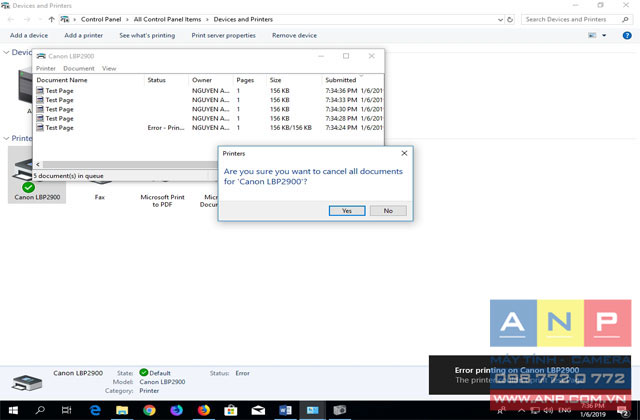The image size is (640, 420).
Task: Open taskbar Search
Action: pyautogui.click(x=40, y=410)
